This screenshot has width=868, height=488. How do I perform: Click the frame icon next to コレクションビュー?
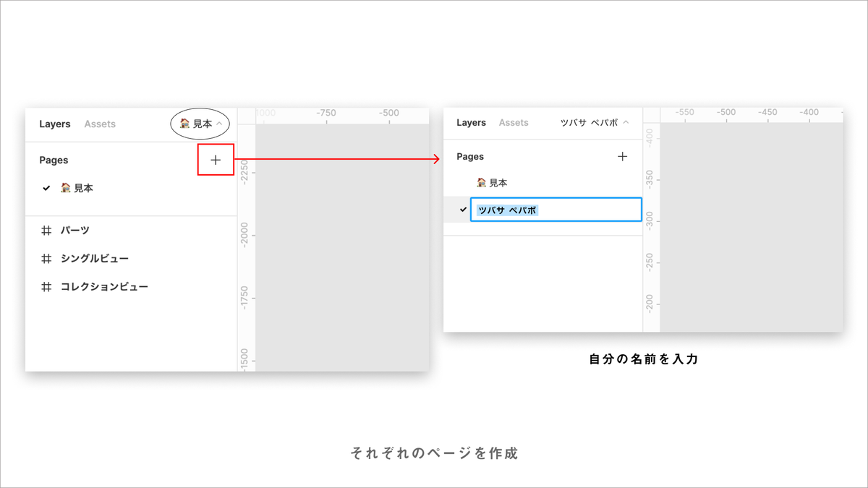click(46, 286)
